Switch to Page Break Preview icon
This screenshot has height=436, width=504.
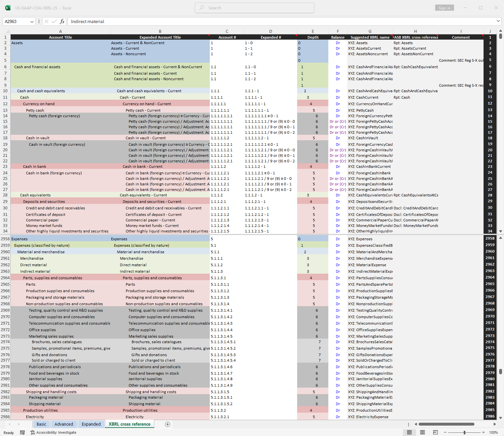click(x=435, y=432)
